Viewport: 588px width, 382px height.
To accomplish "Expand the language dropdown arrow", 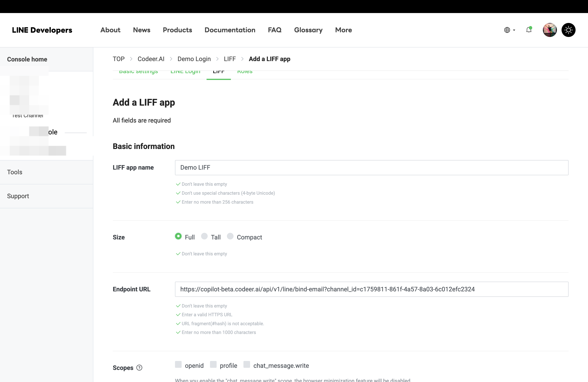I will point(514,30).
